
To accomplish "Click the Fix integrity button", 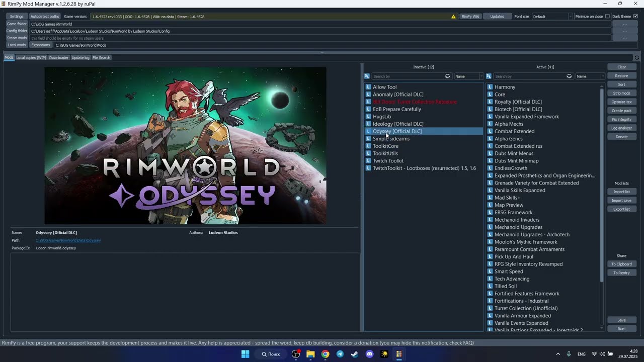I will tap(622, 119).
